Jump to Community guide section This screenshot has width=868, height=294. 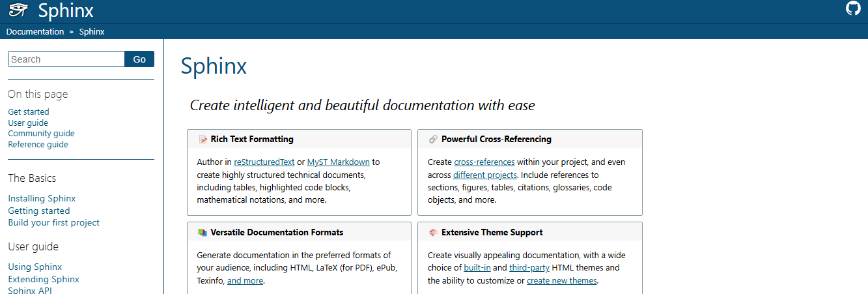(41, 134)
